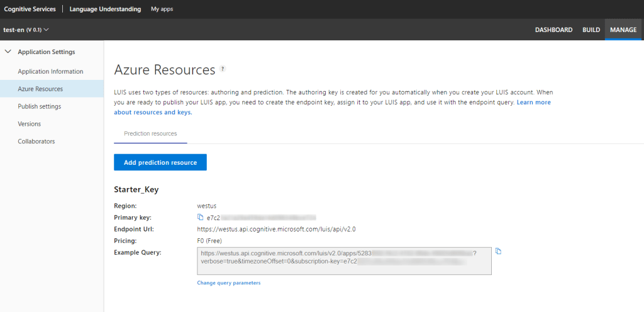Select the MANAGE tab

pos(623,30)
